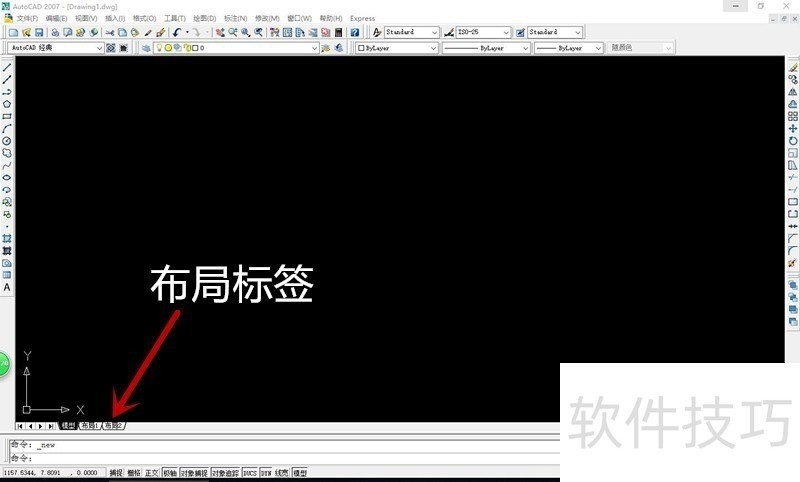Click the Zoom realtime magnifier icon

pyautogui.click(x=233, y=32)
